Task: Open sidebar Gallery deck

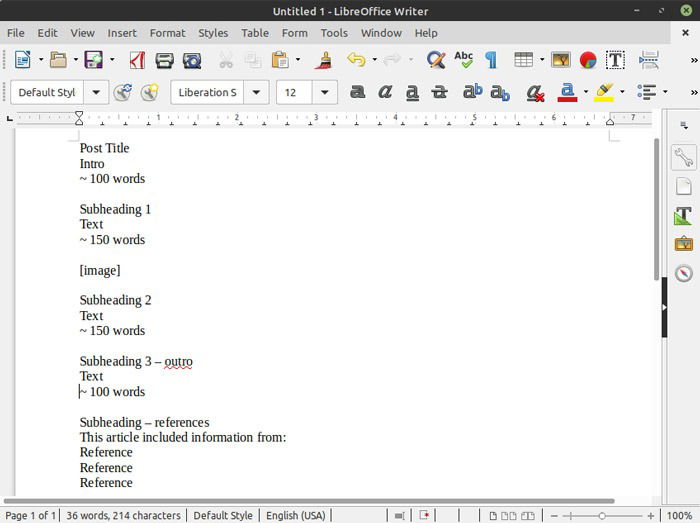Action: [683, 244]
